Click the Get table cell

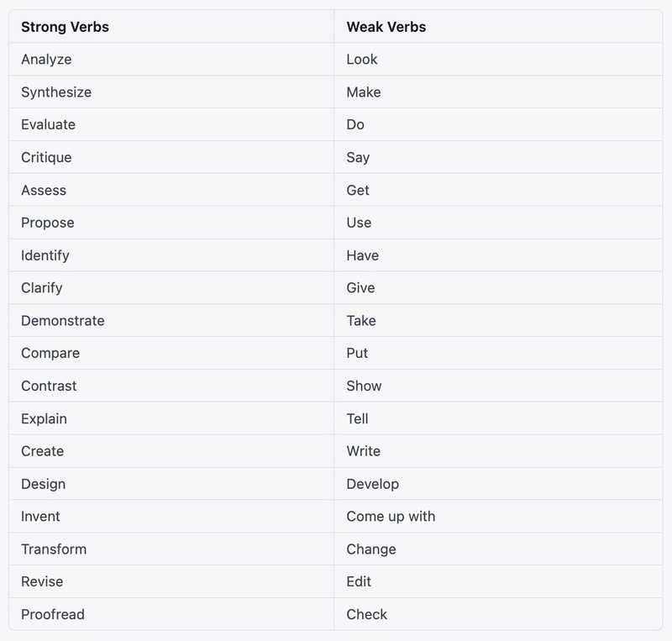(x=358, y=190)
